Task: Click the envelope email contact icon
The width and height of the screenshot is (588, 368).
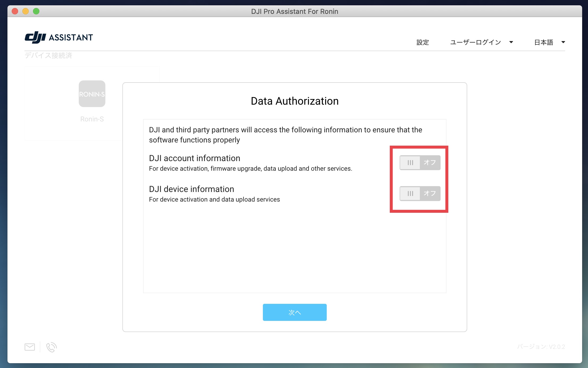Action: (30, 347)
